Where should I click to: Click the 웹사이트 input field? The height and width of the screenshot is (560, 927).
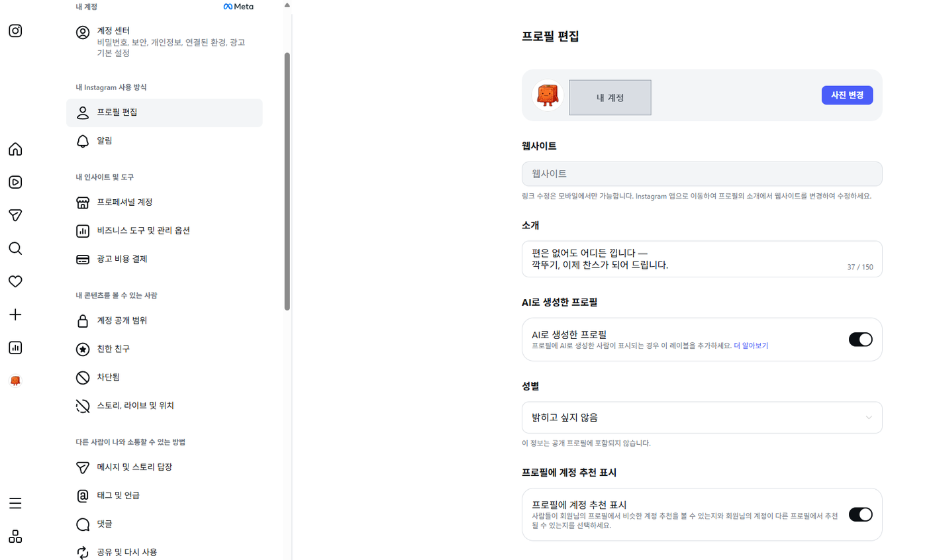click(702, 174)
